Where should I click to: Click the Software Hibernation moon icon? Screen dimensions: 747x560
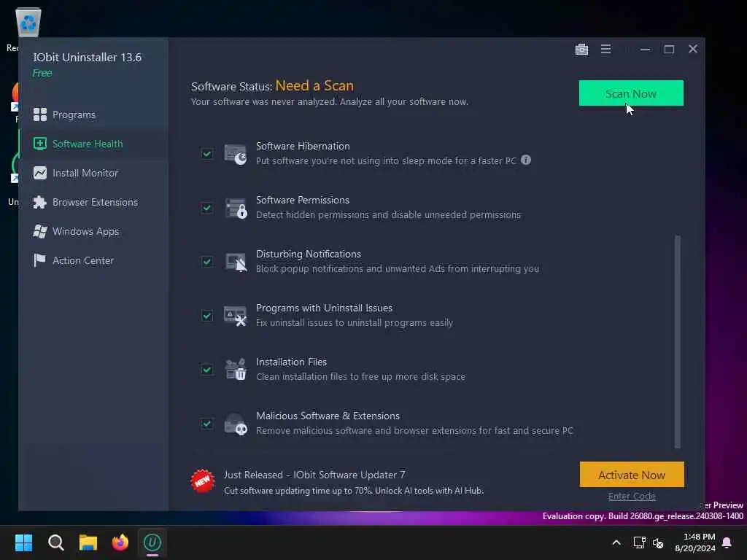coord(236,155)
